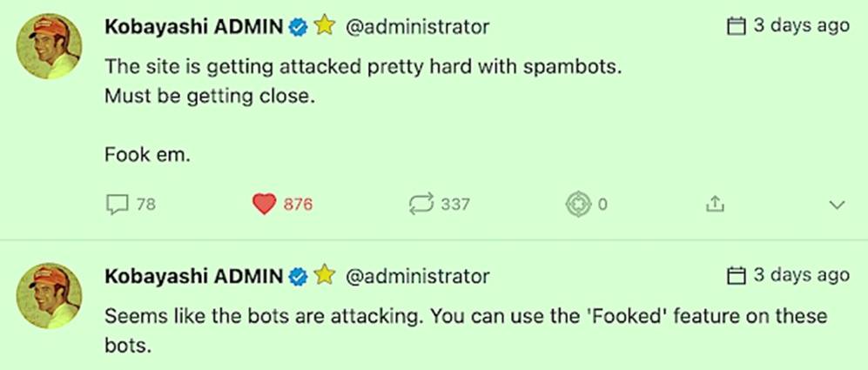Image resolution: width=868 pixels, height=370 pixels.
Task: Open Kobayashi ADMIN name on bots attacking post
Action: pyautogui.click(x=193, y=277)
